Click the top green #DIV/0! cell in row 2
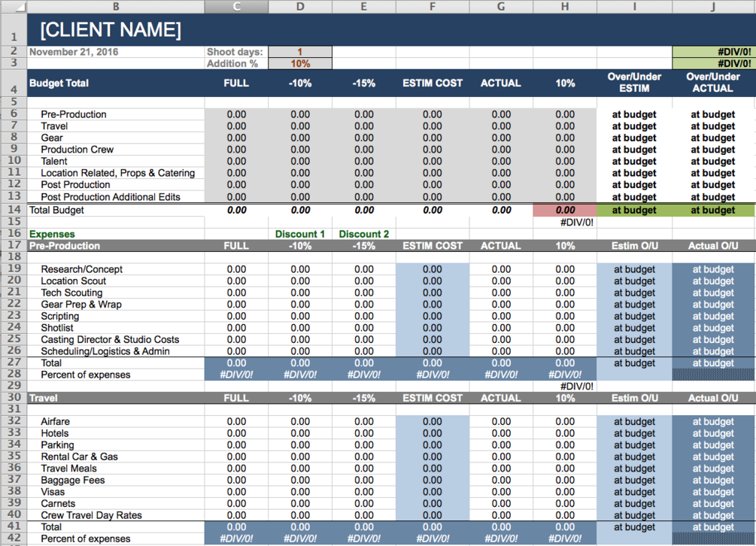Image resolution: width=756 pixels, height=546 pixels. pos(714,52)
